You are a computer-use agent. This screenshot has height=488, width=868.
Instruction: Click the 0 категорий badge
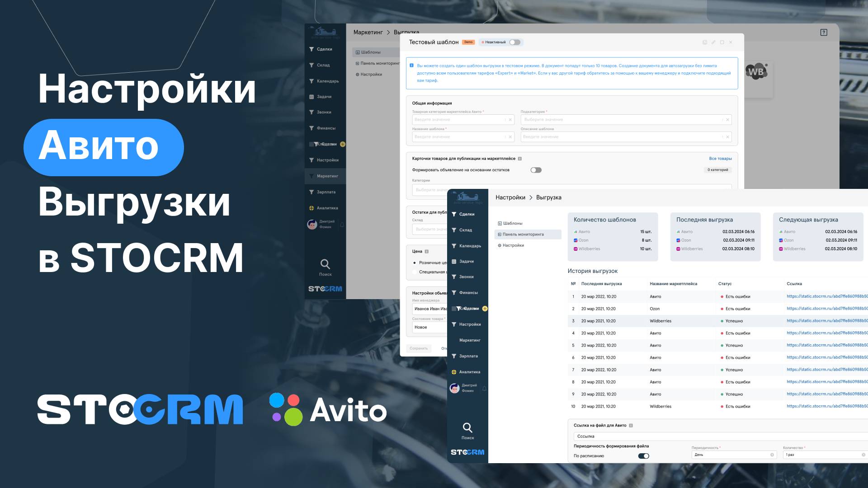click(x=717, y=170)
